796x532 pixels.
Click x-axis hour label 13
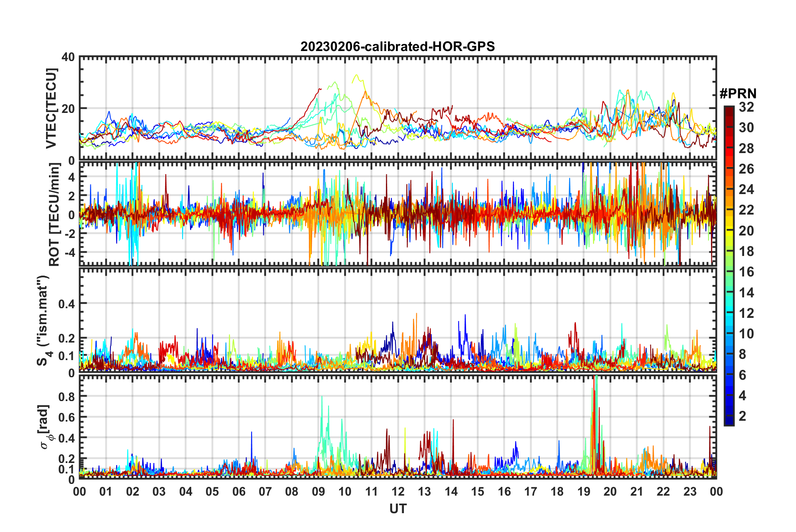click(x=424, y=491)
